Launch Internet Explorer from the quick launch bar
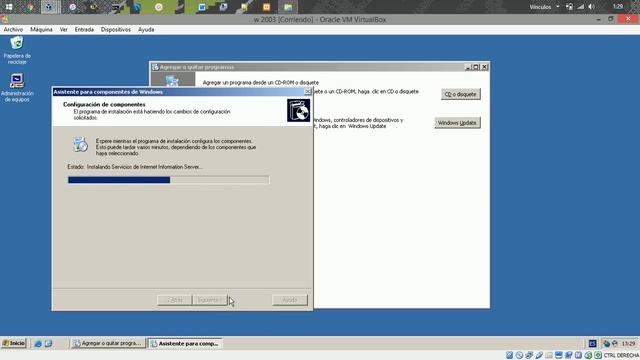 pos(38,344)
